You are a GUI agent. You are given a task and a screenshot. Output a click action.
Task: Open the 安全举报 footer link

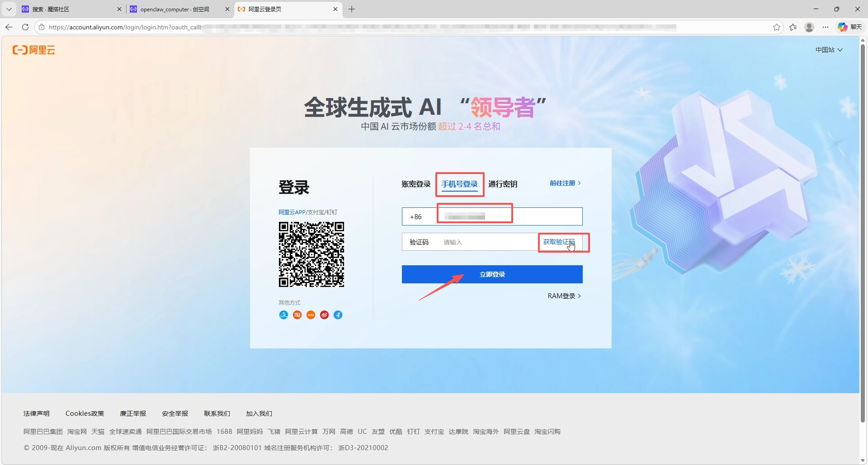(175, 413)
